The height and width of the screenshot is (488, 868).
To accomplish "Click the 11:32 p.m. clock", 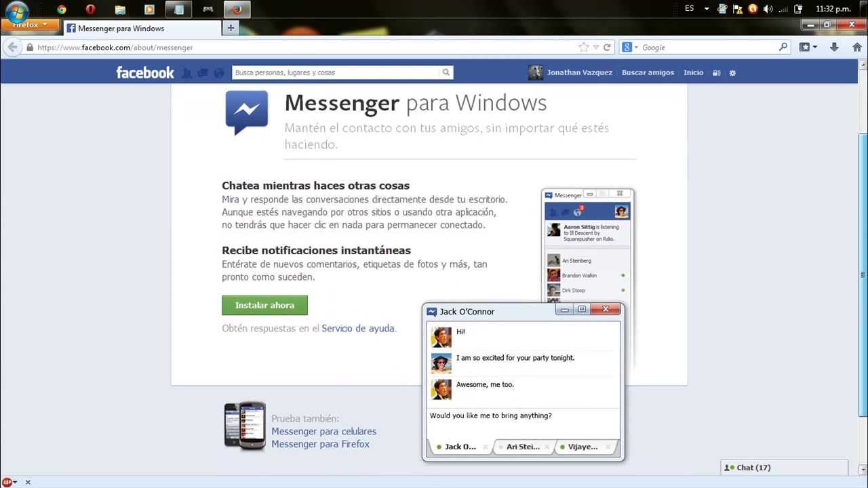I will pyautogui.click(x=833, y=9).
